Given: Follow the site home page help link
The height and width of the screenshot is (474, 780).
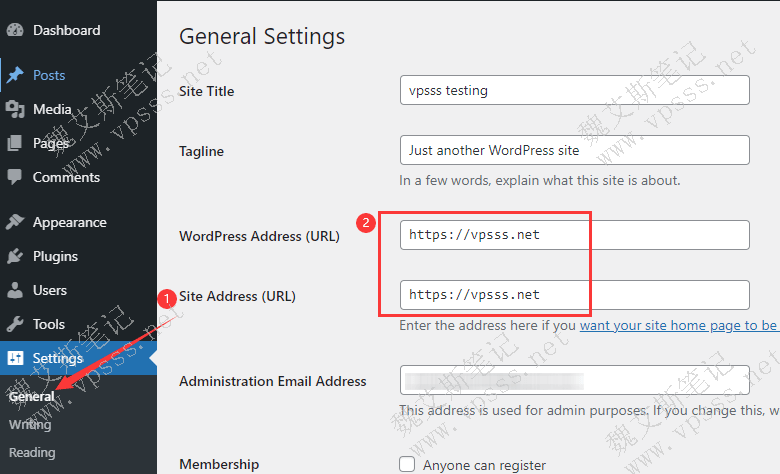Looking at the screenshot, I should pos(678,325).
